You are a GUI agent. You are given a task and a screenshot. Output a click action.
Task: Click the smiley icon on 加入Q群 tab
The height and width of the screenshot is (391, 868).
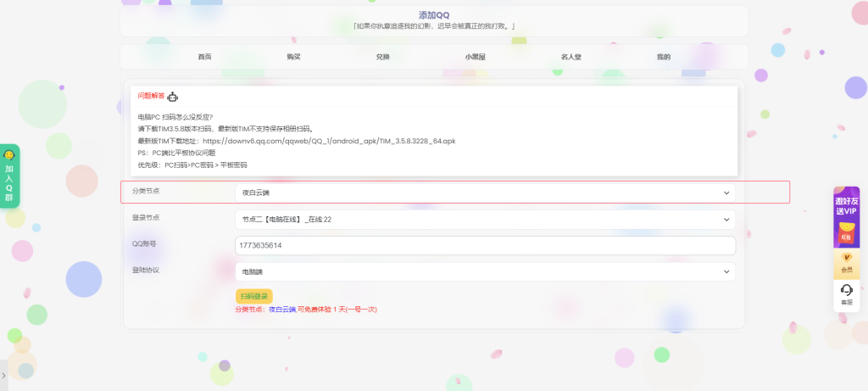[x=8, y=155]
